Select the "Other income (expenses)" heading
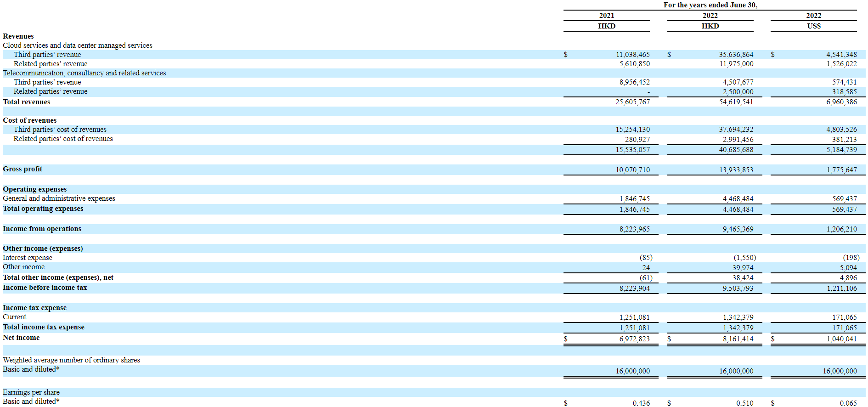The image size is (868, 407). (x=43, y=249)
